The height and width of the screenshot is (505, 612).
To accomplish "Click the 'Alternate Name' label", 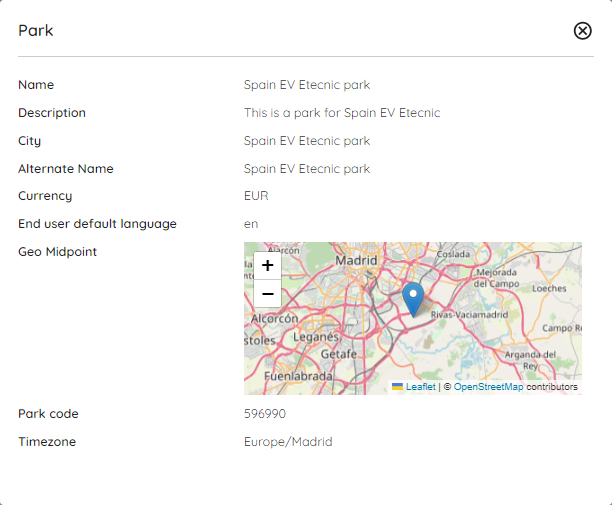I will point(66,169).
